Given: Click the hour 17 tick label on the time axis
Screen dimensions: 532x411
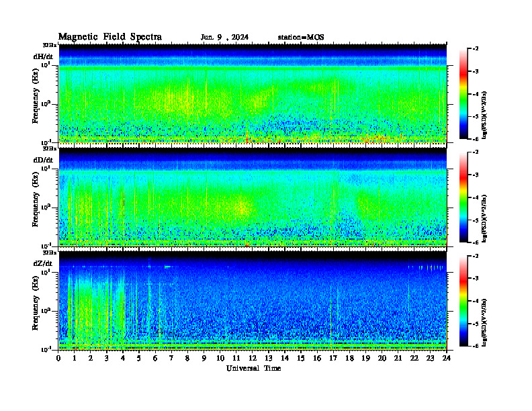Looking at the screenshot, I should (333, 358).
